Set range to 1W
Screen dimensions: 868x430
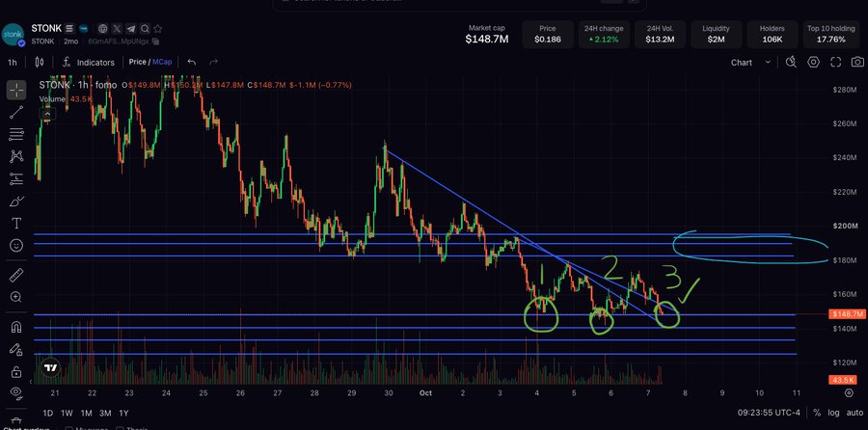[x=67, y=413]
